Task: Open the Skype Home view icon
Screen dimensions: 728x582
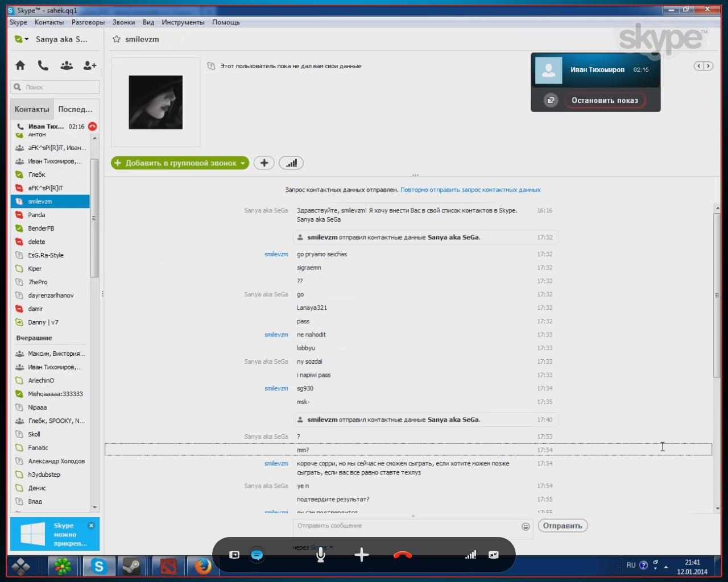Action: (20, 65)
